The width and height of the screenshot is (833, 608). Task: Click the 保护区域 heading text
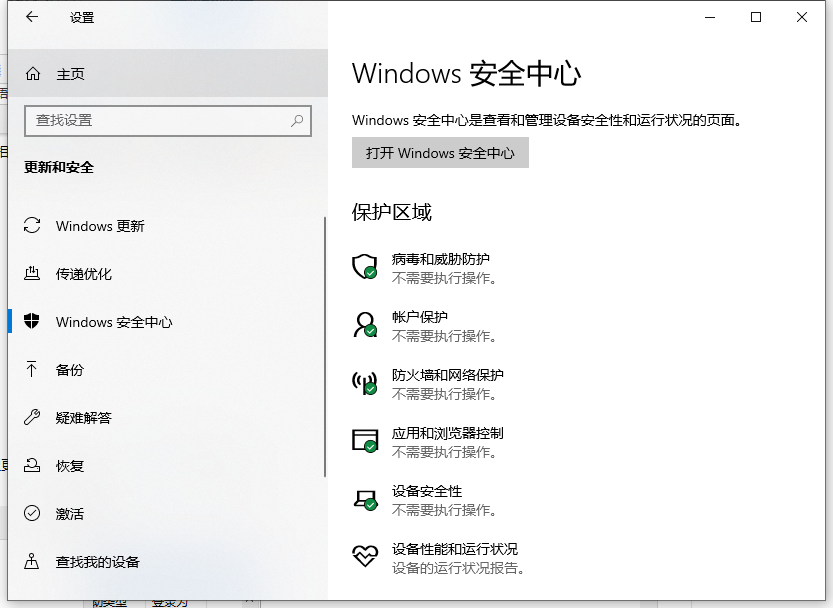point(392,212)
